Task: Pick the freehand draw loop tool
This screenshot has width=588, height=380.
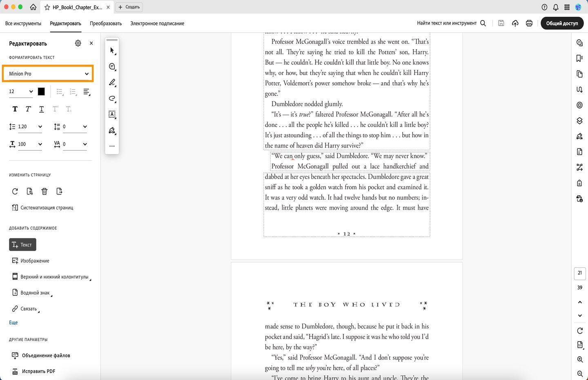Action: click(112, 98)
